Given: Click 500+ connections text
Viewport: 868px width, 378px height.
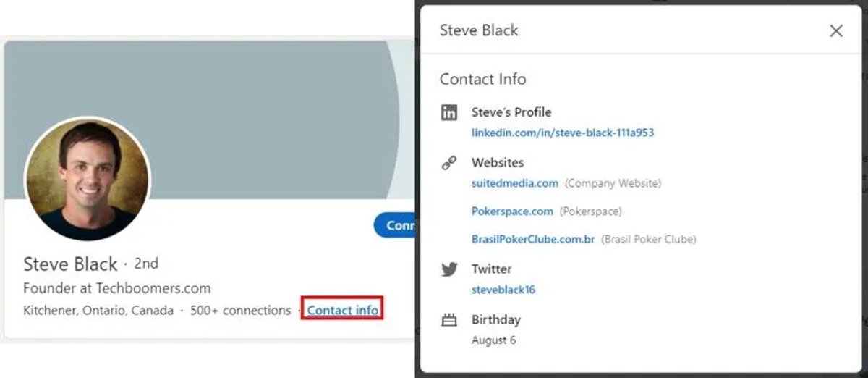Looking at the screenshot, I should point(240,310).
